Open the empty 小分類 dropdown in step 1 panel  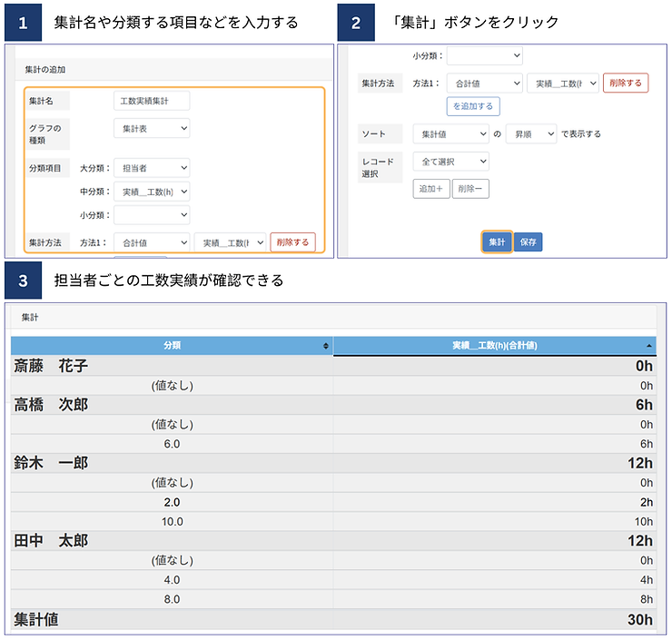coord(152,215)
